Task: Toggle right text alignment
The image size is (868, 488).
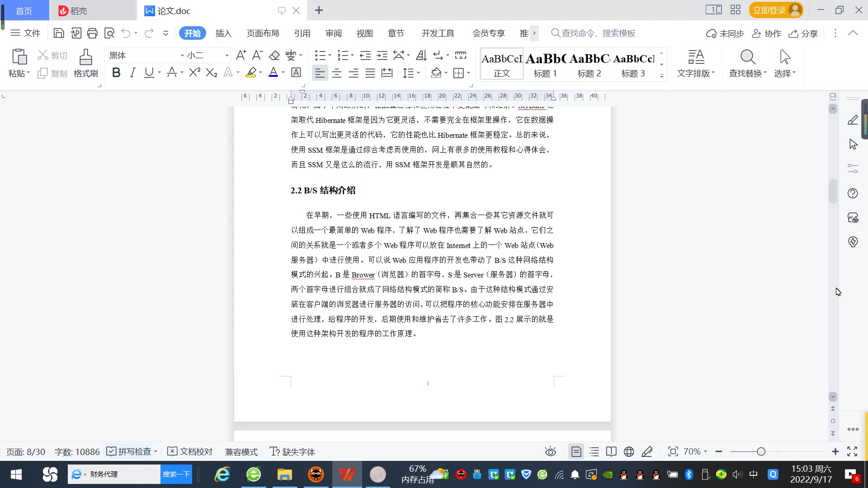Action: (354, 73)
